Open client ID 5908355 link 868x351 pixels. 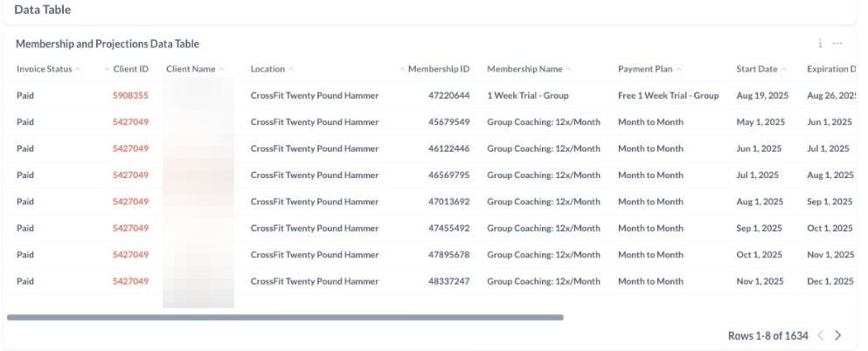click(130, 95)
